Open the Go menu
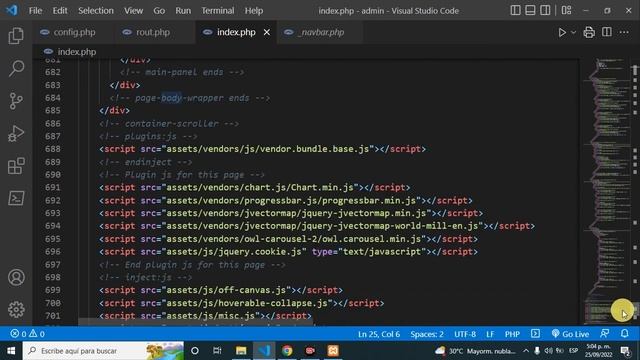 (x=159, y=11)
